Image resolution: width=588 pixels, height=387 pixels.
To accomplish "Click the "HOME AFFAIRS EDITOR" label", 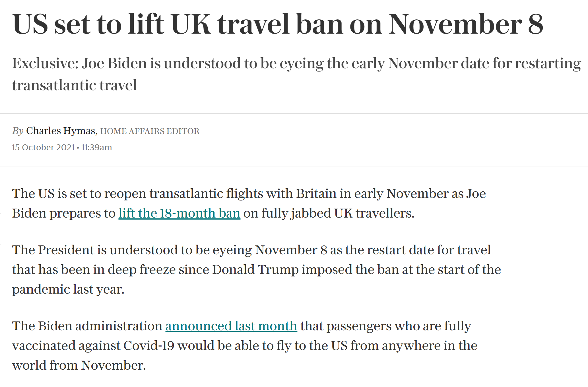I will pyautogui.click(x=150, y=131).
